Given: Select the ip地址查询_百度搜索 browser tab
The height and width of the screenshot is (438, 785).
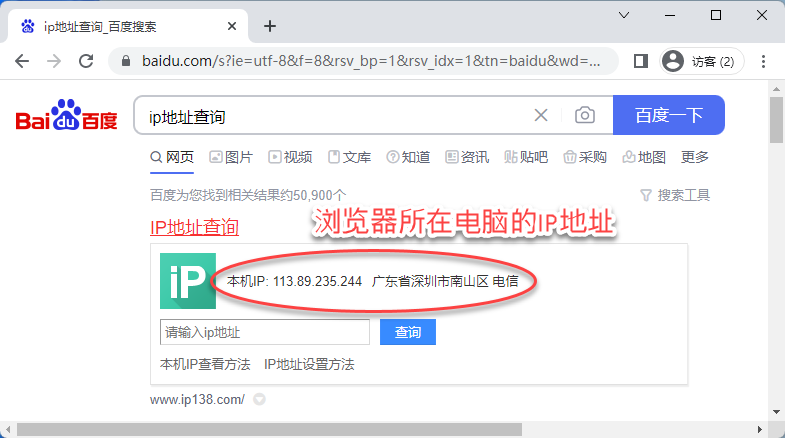Looking at the screenshot, I should click(x=128, y=26).
